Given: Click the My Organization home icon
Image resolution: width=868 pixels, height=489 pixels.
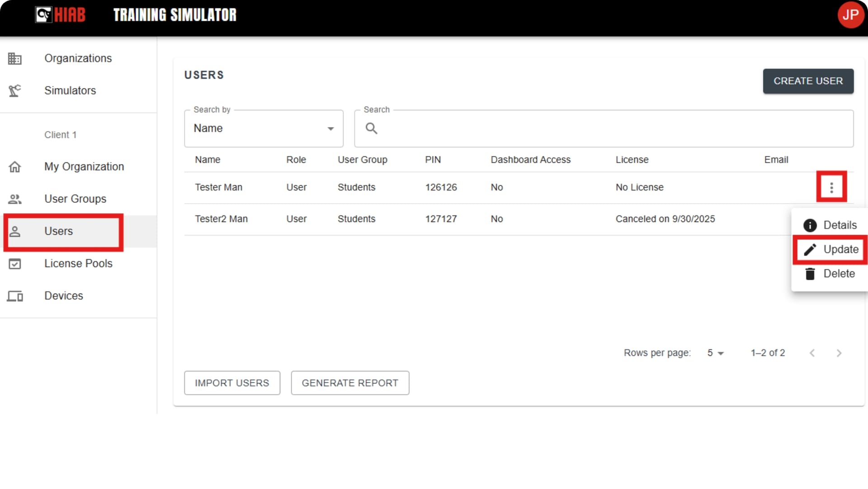Looking at the screenshot, I should pos(15,167).
